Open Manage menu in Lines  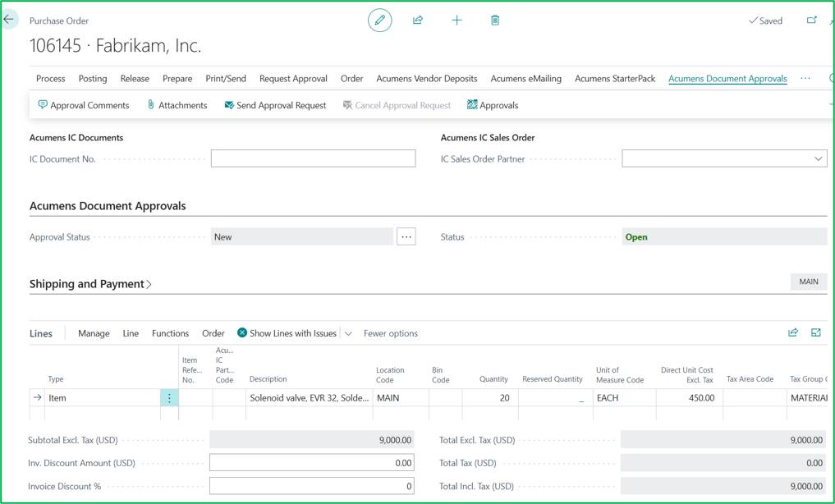[94, 333]
